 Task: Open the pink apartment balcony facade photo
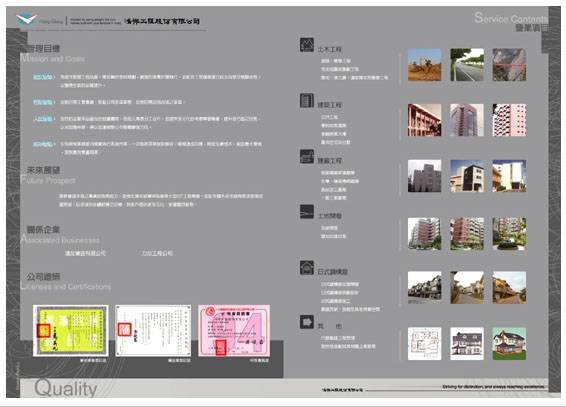tap(509, 120)
